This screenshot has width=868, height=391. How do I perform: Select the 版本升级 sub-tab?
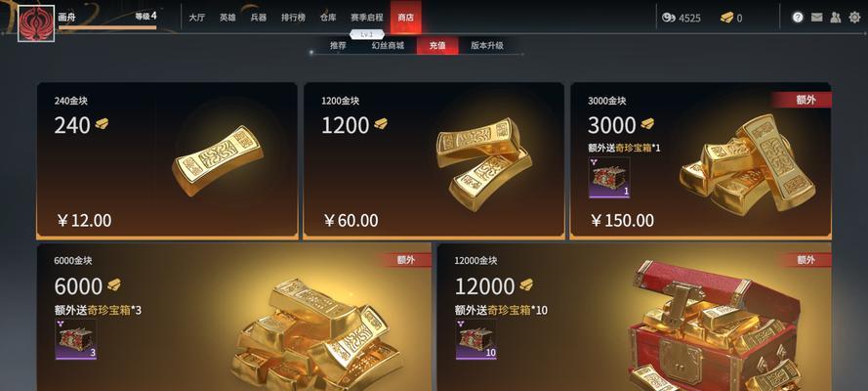click(x=487, y=45)
